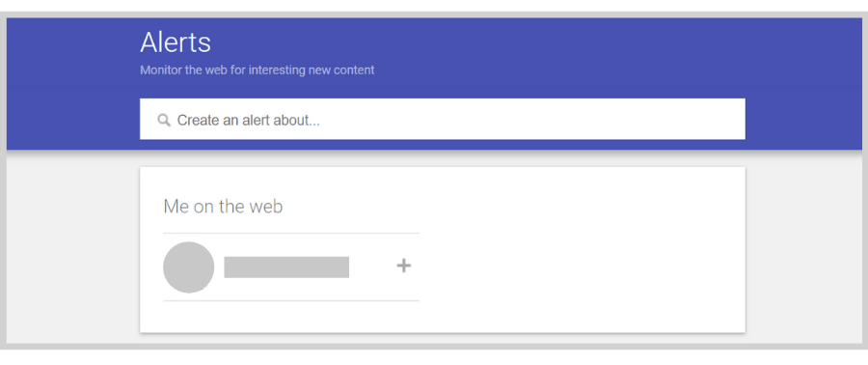Select the round avatar under 'Me on the web'
Image resolution: width=868 pixels, height=365 pixels.
pos(189,267)
